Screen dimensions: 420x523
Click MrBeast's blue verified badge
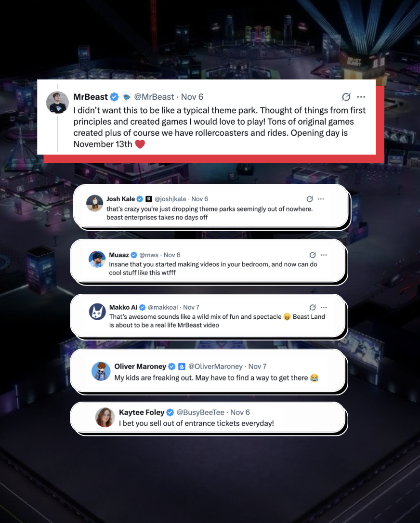115,97
